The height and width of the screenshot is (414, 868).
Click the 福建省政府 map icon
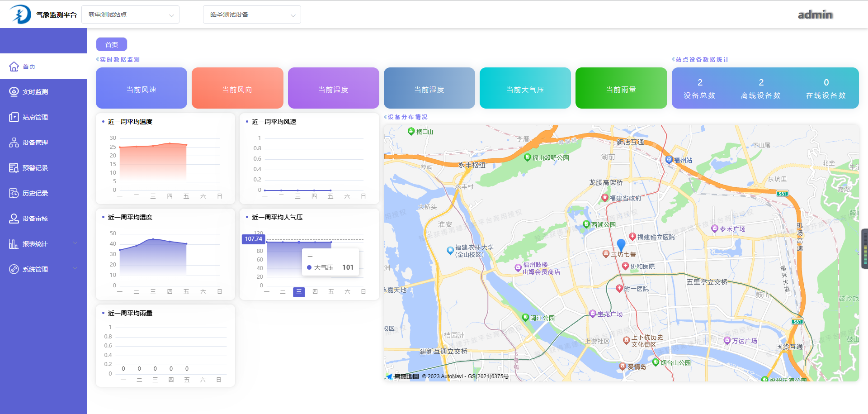click(x=605, y=198)
